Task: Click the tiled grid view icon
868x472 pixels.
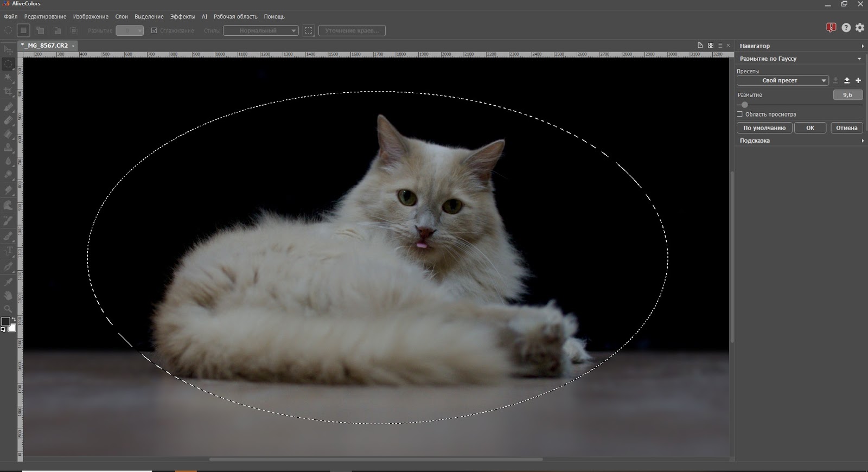Action: 711,46
